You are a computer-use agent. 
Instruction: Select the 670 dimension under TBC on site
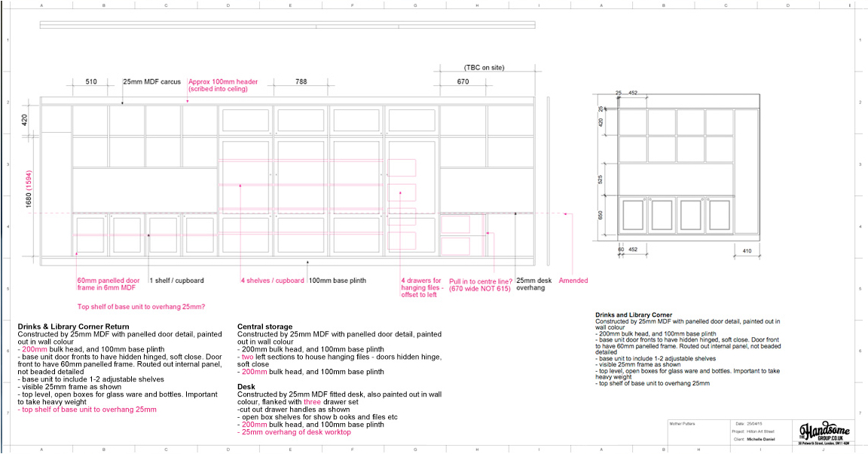coord(463,81)
